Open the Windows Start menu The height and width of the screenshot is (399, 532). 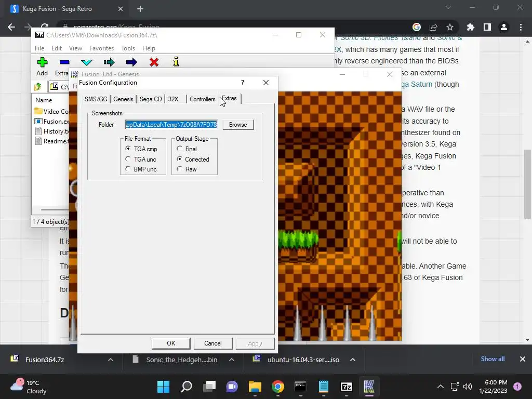(163, 387)
